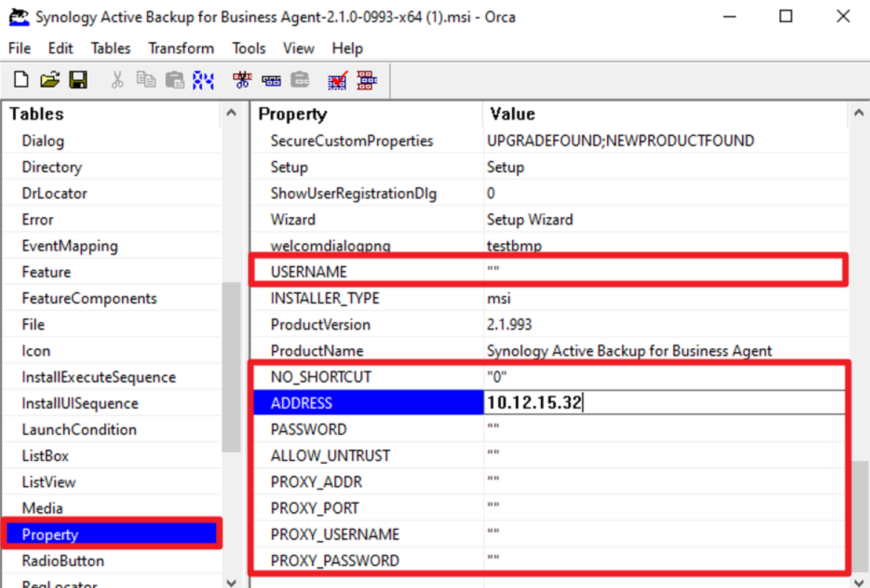Image resolution: width=870 pixels, height=588 pixels.
Task: Copy selected row with blue row icon
Action: click(271, 80)
